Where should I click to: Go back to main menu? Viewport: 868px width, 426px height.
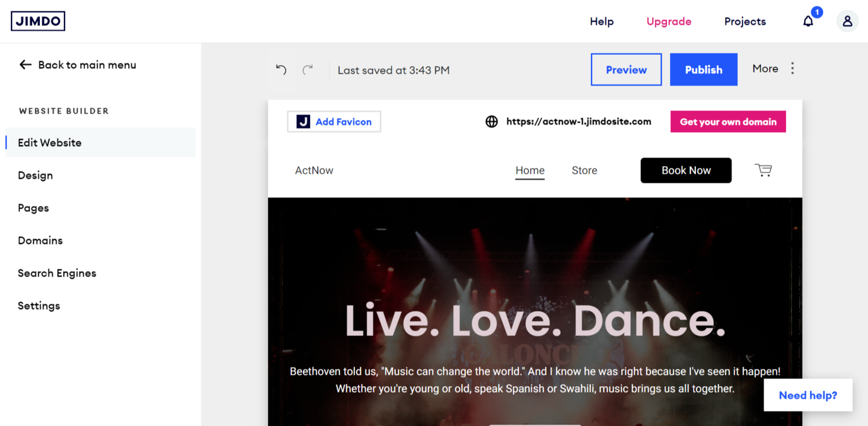point(78,65)
